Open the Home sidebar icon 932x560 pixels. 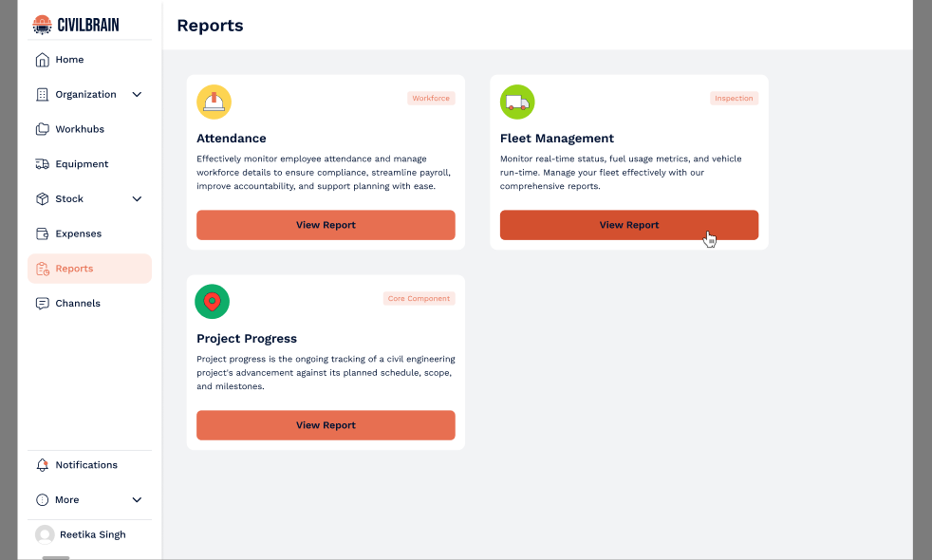(x=42, y=60)
